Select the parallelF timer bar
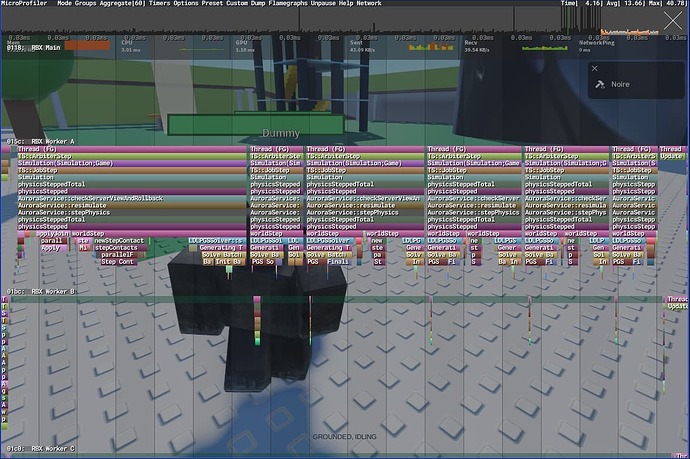This screenshot has width=690, height=459. 118,255
